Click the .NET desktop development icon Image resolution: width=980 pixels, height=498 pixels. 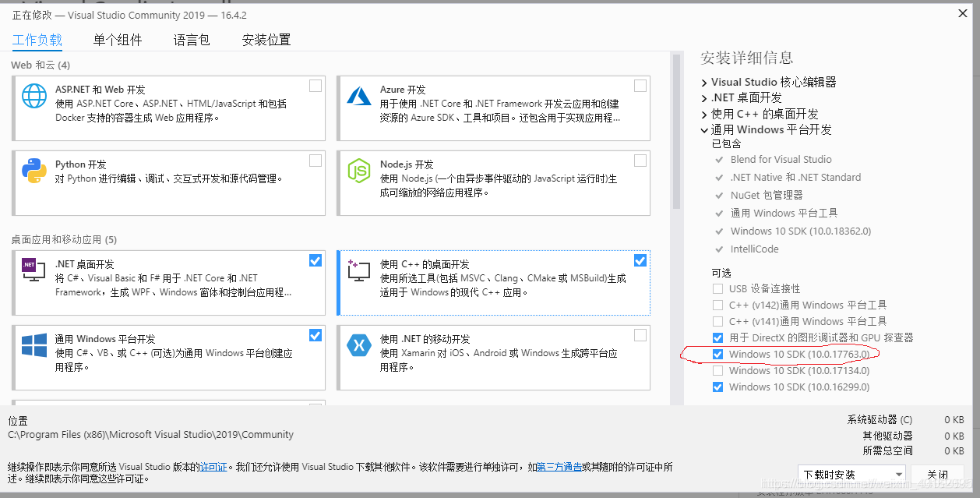coord(34,270)
